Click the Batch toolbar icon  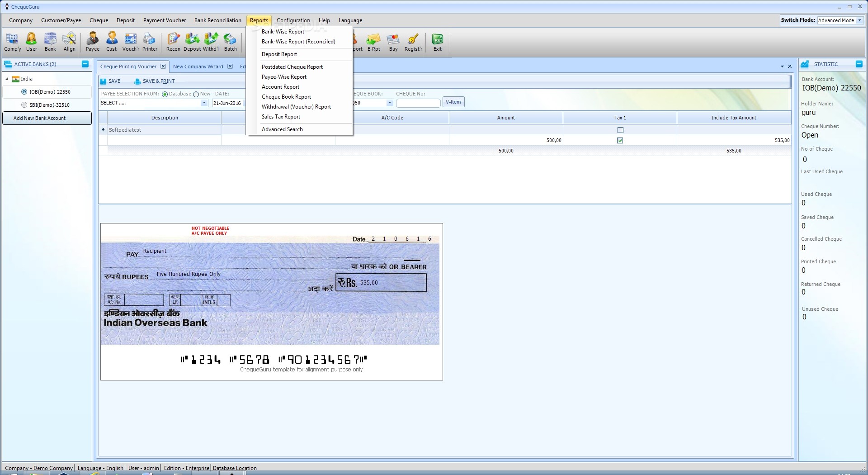coord(230,42)
